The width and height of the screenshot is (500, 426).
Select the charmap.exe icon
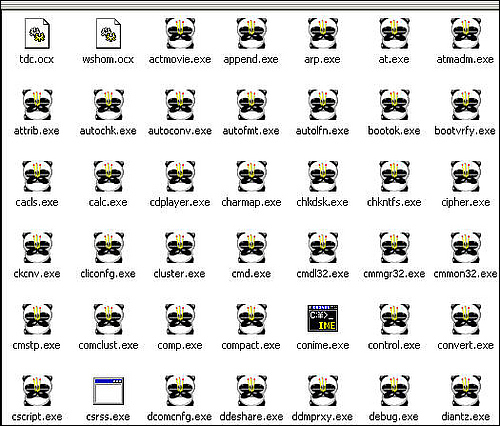[x=251, y=176]
